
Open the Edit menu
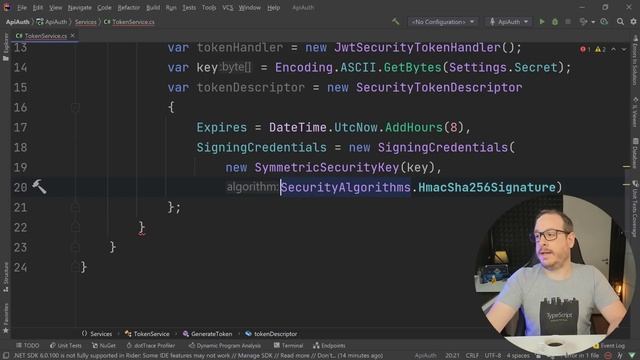coord(38,7)
